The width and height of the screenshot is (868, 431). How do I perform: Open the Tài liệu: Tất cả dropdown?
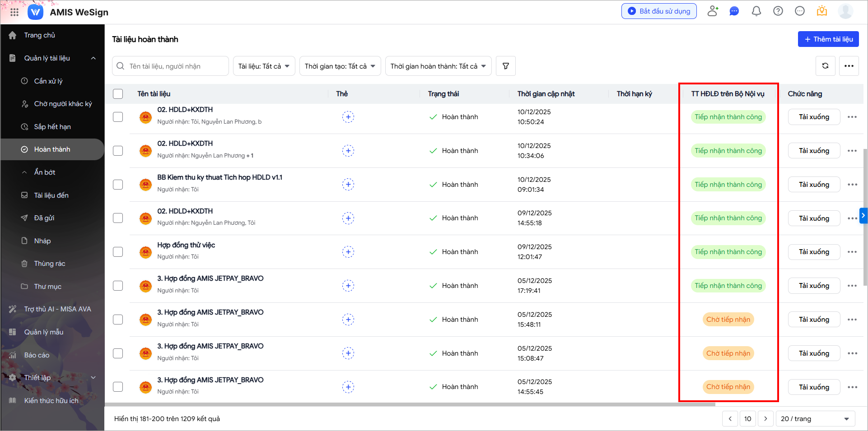[264, 66]
